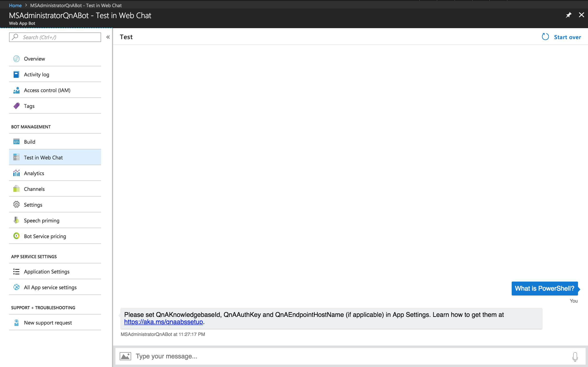Click the Search (Ctrl+/) input field

click(55, 37)
